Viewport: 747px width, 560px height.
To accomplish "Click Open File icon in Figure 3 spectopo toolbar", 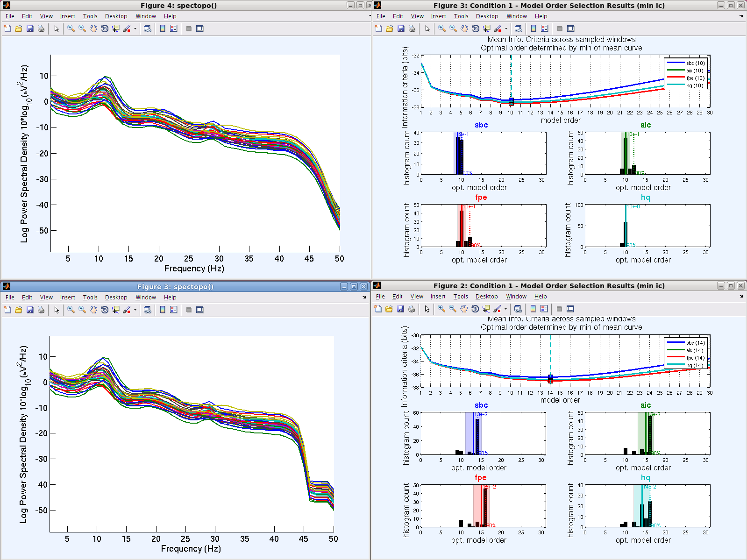I will [x=19, y=310].
